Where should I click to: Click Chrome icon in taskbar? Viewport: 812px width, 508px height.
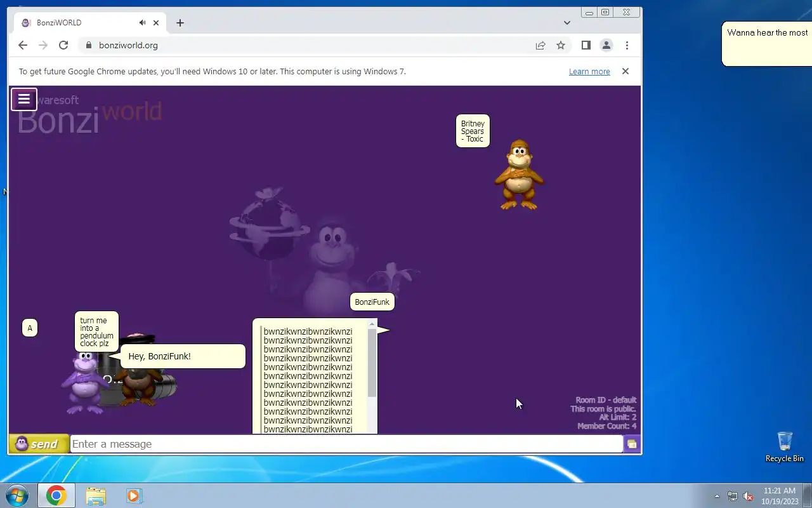point(56,495)
